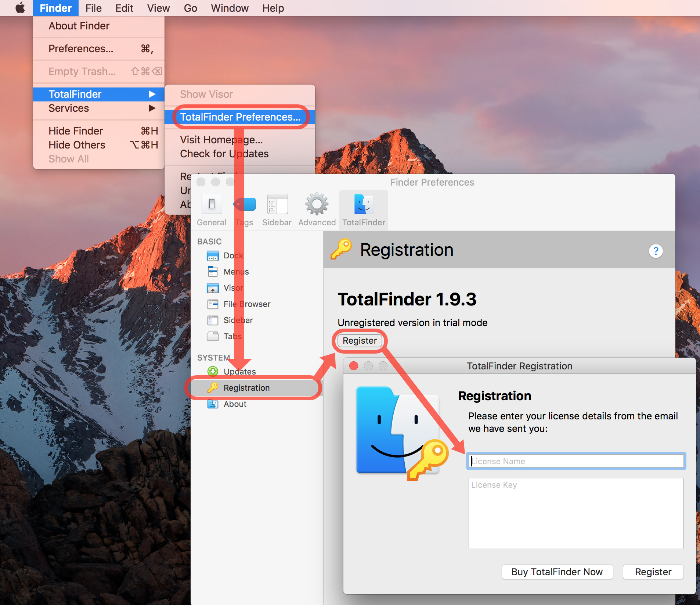The width and height of the screenshot is (700, 605).
Task: Close the TotalFinder Registration window
Action: pos(354,366)
